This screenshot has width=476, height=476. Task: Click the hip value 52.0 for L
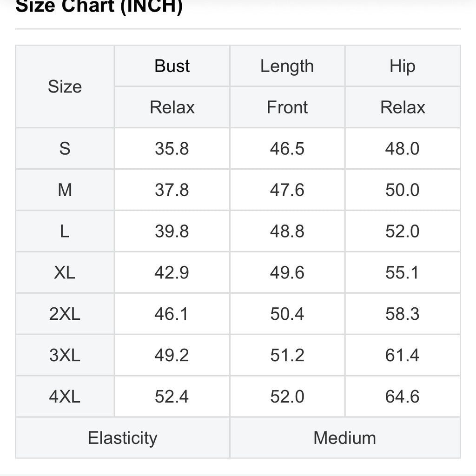pos(403,231)
